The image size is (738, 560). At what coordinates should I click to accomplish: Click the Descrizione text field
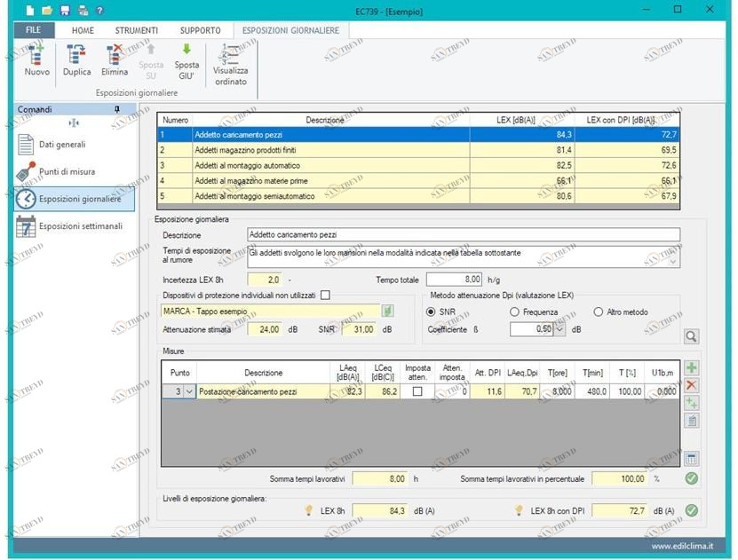[x=464, y=235]
